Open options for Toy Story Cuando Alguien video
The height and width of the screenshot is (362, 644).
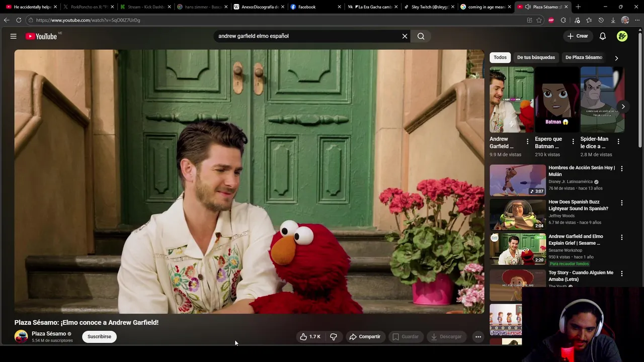(x=622, y=274)
